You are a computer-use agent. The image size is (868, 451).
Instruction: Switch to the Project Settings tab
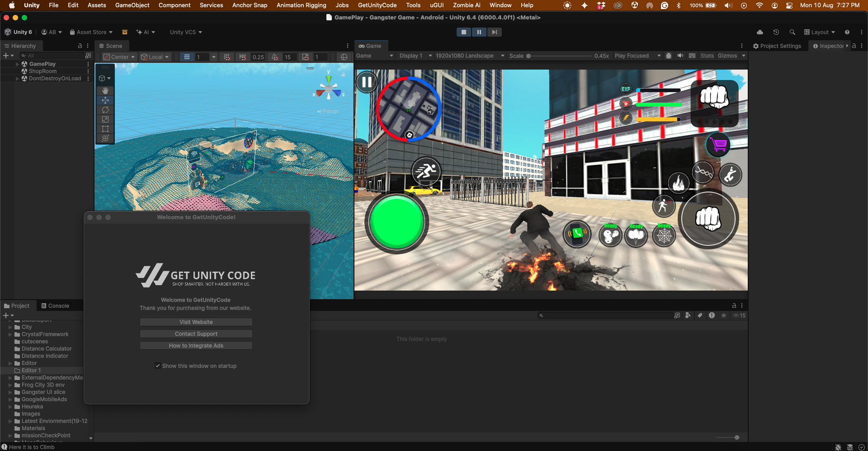point(777,46)
